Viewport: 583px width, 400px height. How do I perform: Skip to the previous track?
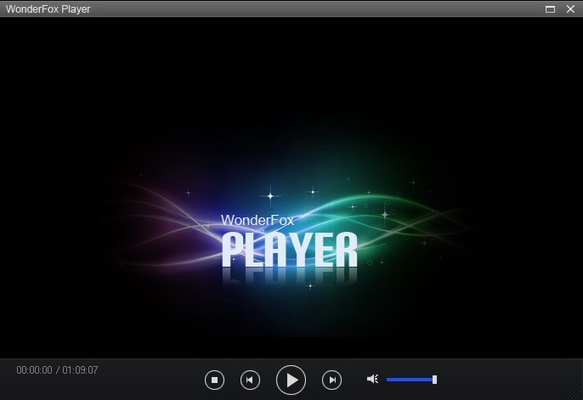[250, 380]
